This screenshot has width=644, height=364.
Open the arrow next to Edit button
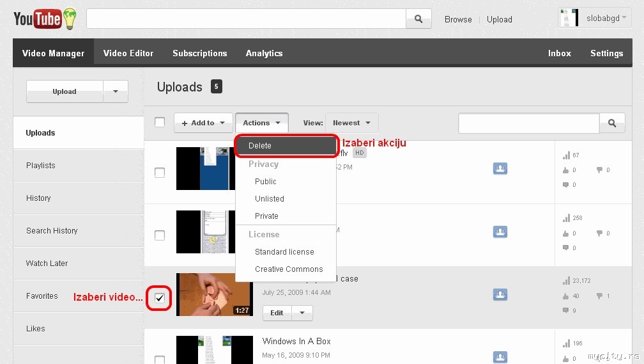(x=302, y=313)
